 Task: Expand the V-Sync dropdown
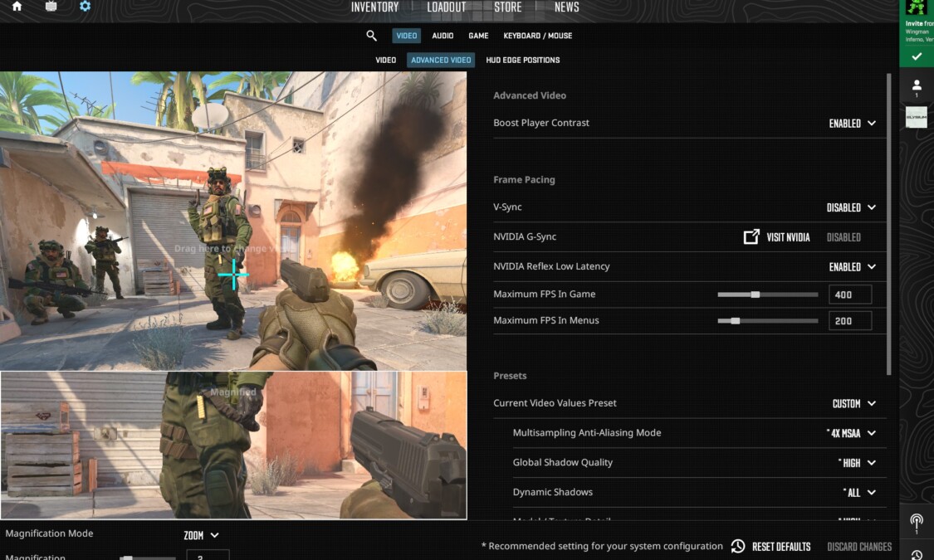point(851,207)
